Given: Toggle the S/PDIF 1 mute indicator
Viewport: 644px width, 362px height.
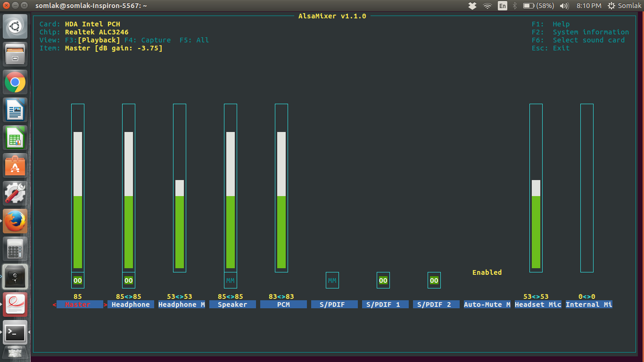Looking at the screenshot, I should pos(383,280).
